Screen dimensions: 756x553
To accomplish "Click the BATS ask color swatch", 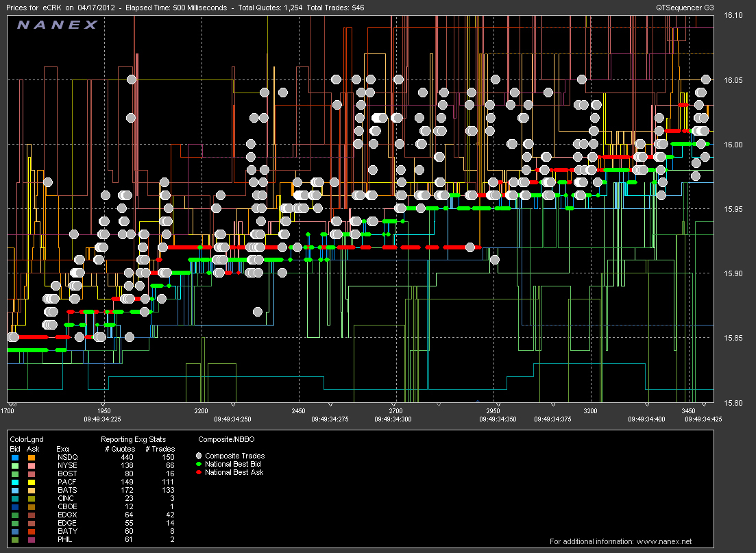I will [32, 491].
